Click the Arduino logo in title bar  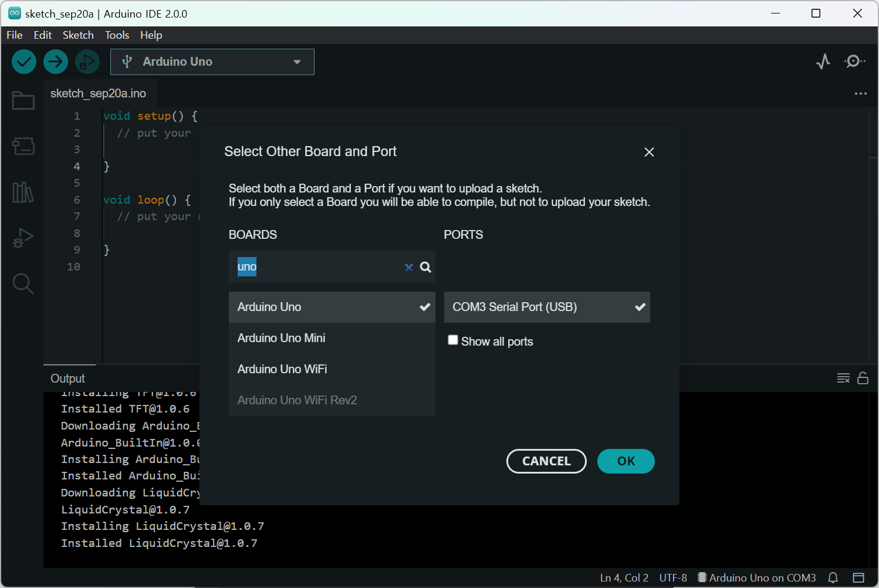15,13
